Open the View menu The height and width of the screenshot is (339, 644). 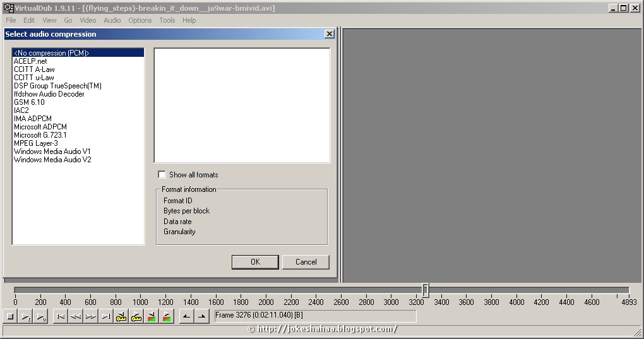pyautogui.click(x=49, y=20)
